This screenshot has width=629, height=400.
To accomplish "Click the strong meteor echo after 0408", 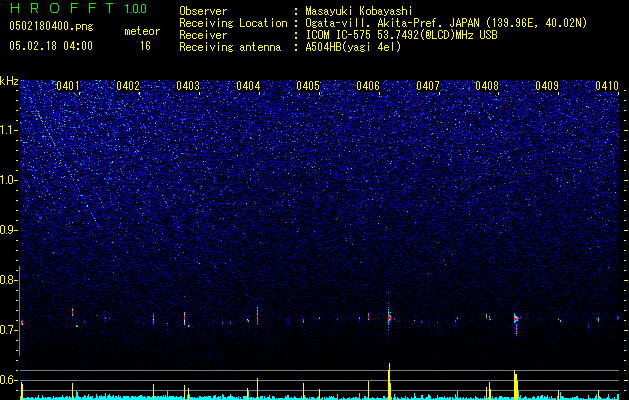I will [x=516, y=321].
